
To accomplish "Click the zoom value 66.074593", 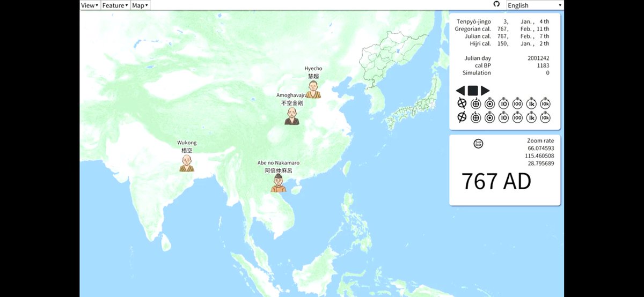I will pyautogui.click(x=541, y=148).
